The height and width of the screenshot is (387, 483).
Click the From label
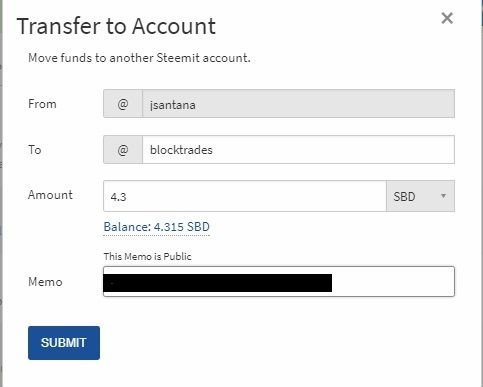point(42,104)
